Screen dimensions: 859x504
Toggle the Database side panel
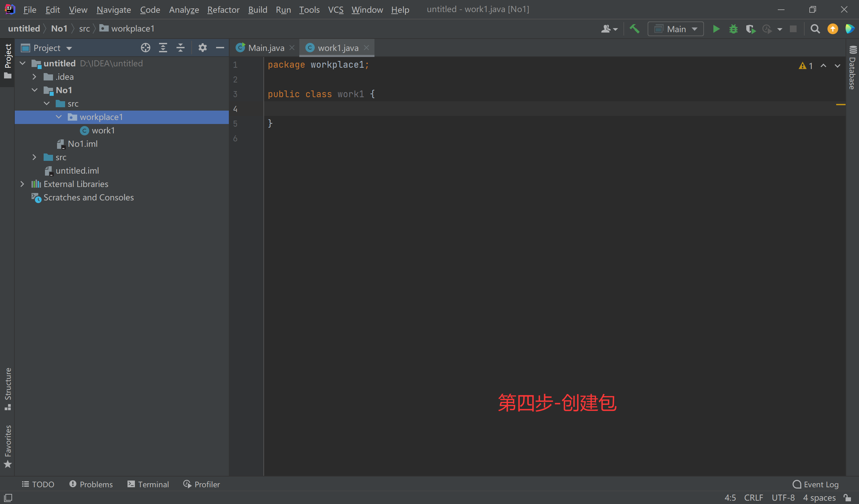tap(853, 68)
